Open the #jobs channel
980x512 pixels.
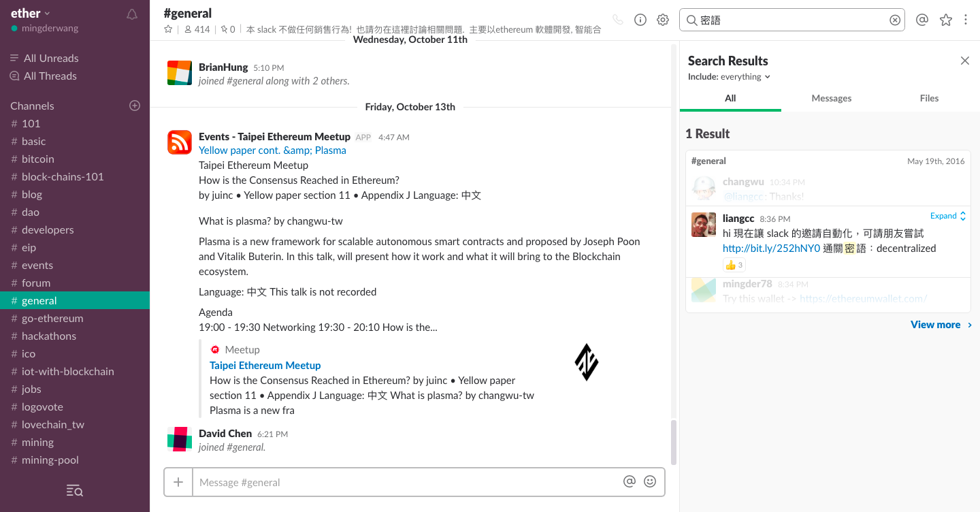coord(75,389)
